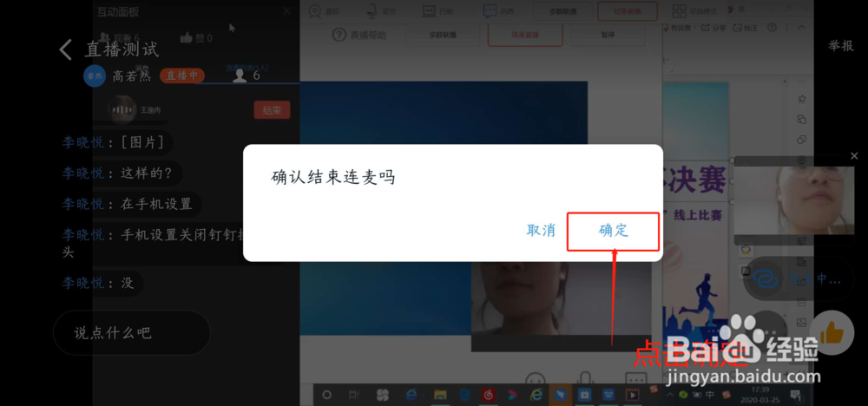The width and height of the screenshot is (868, 406).
Task: Open the 说点什么吧 comment input
Action: click(132, 333)
